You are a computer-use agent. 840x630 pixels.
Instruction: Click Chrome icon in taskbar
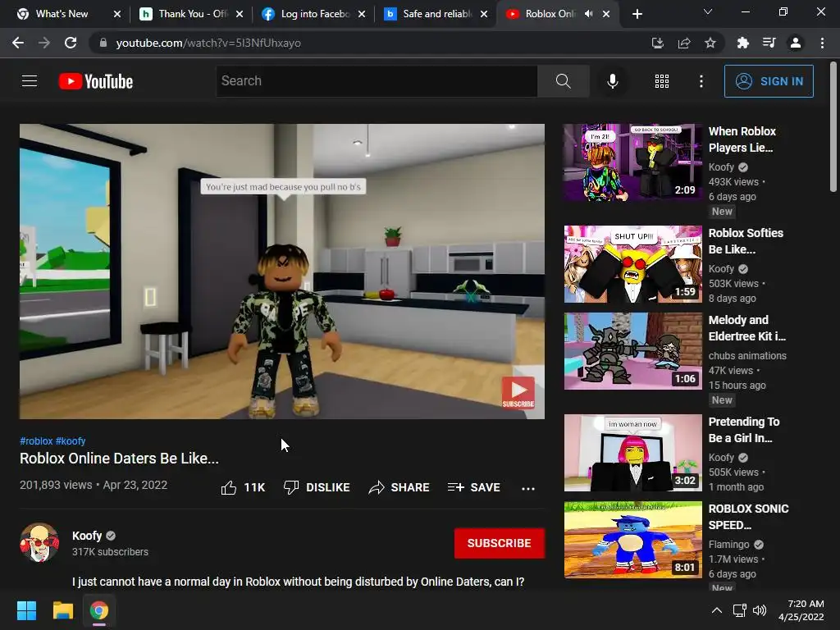[x=99, y=610]
